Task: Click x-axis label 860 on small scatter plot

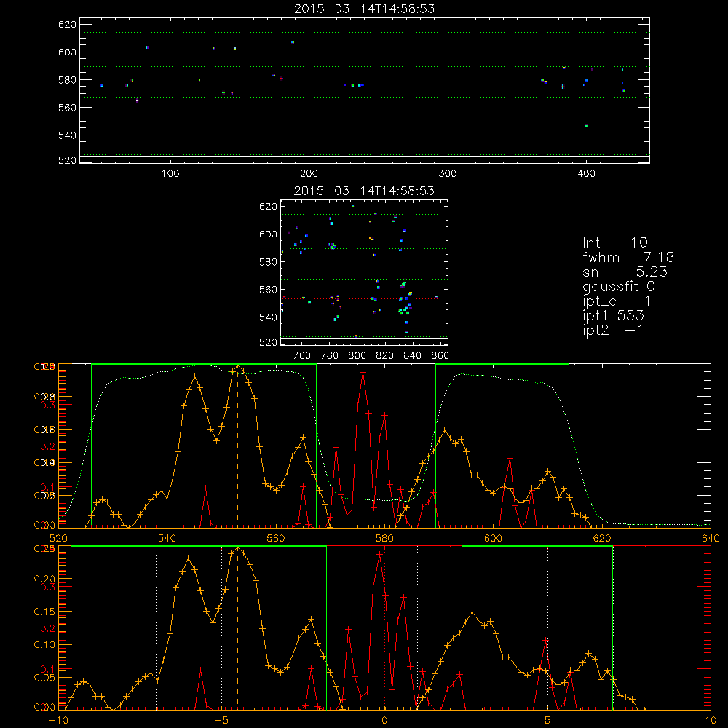Action: click(440, 356)
